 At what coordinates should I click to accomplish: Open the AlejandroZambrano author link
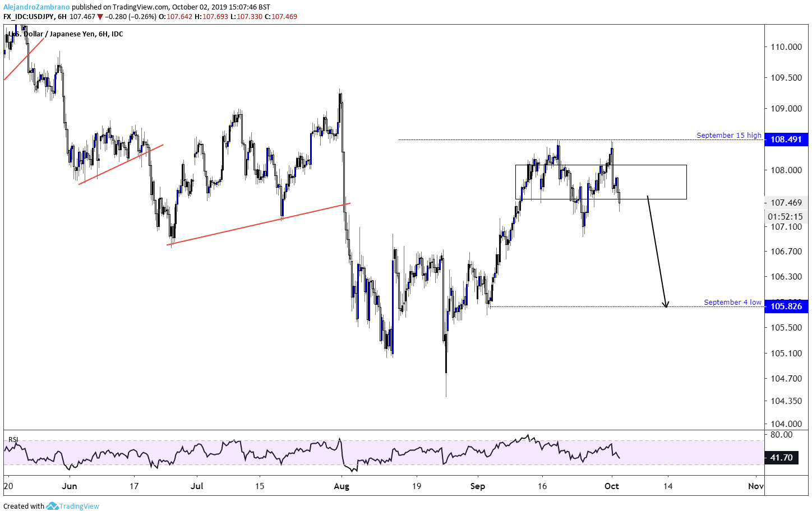(x=36, y=7)
